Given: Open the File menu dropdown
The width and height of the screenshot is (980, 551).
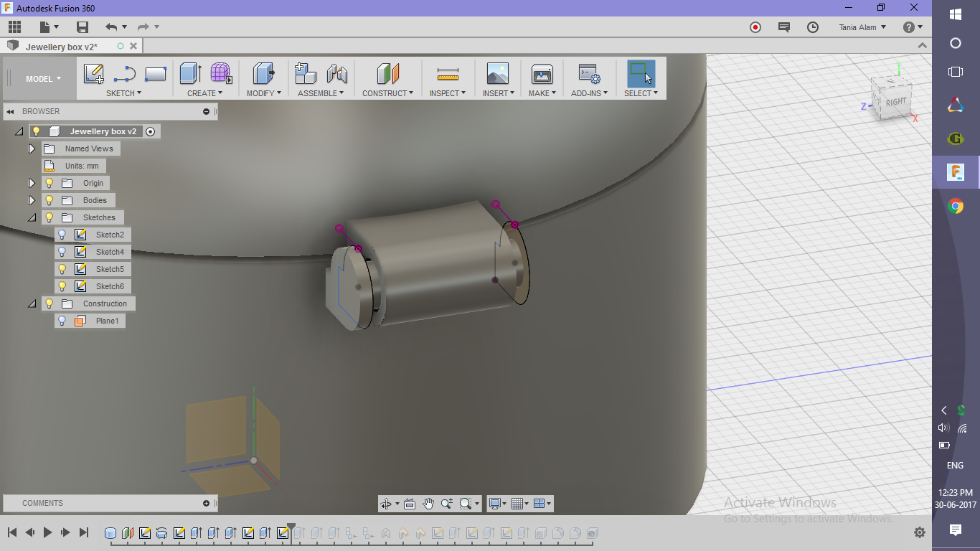Looking at the screenshot, I should pos(49,27).
